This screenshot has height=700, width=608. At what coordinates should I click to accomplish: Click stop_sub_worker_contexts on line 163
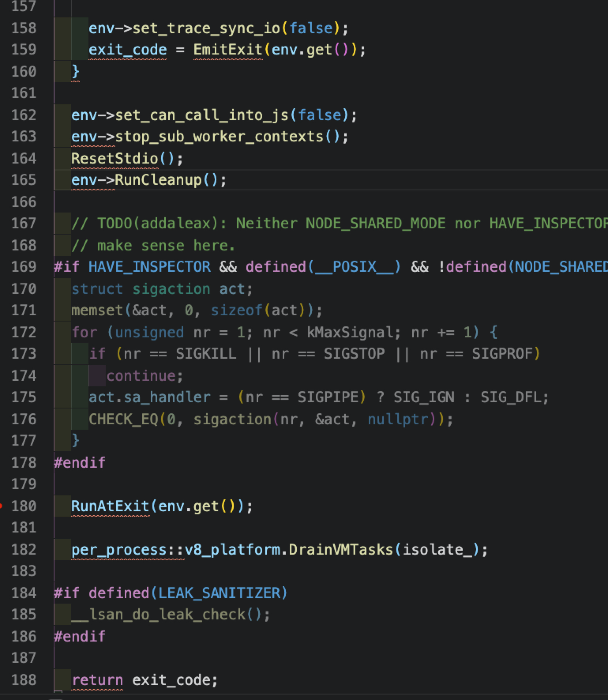point(219,137)
